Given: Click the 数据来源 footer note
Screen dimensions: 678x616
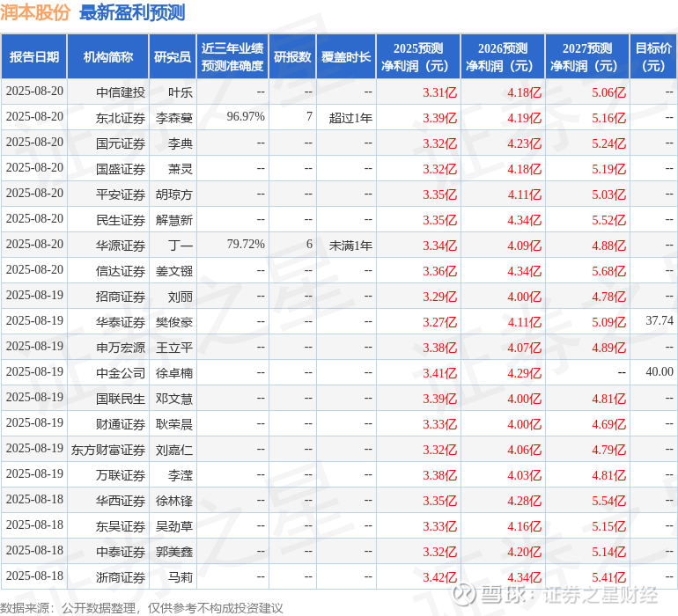Looking at the screenshot, I should [x=142, y=608].
